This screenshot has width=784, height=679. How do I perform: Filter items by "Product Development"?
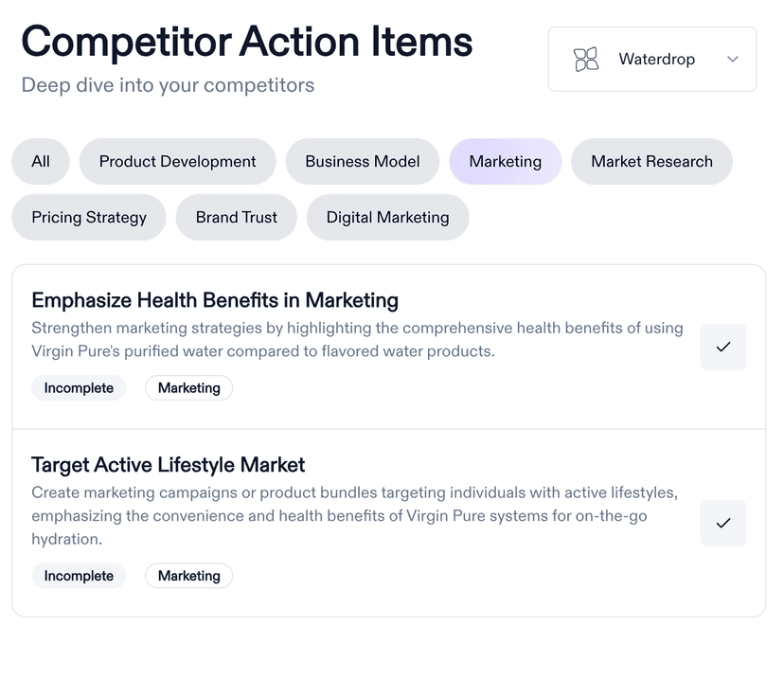tap(177, 161)
